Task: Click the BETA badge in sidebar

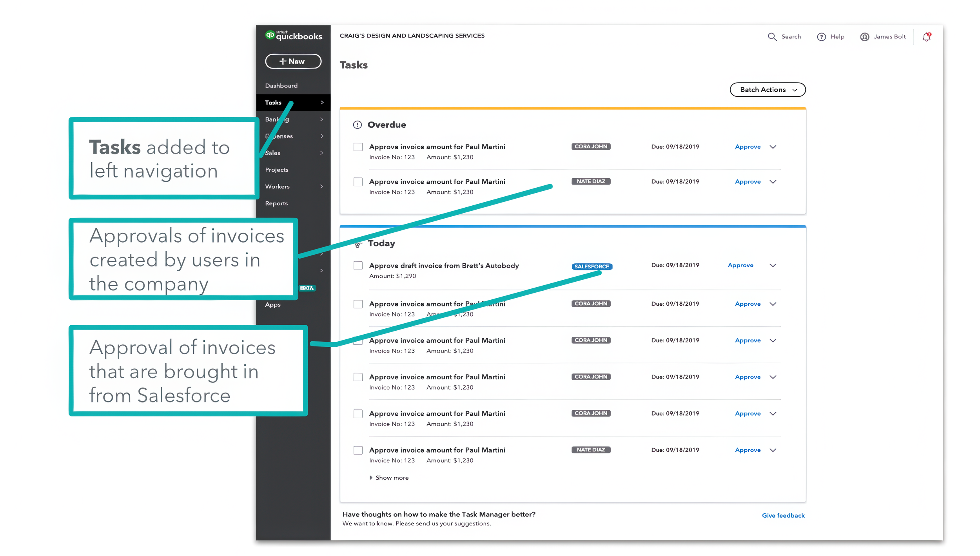Action: click(x=307, y=288)
